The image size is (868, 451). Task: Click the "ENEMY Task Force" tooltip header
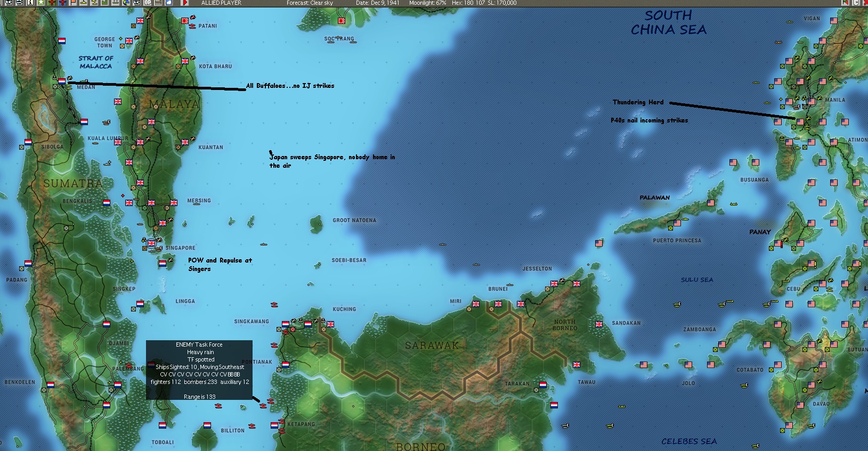199,345
